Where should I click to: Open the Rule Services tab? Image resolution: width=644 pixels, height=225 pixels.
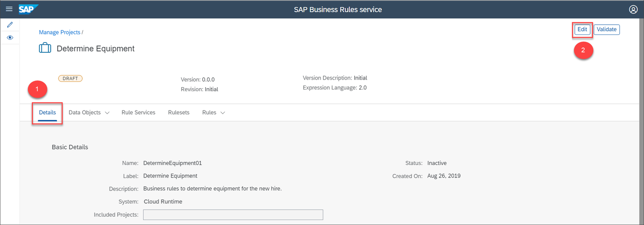[x=138, y=113]
